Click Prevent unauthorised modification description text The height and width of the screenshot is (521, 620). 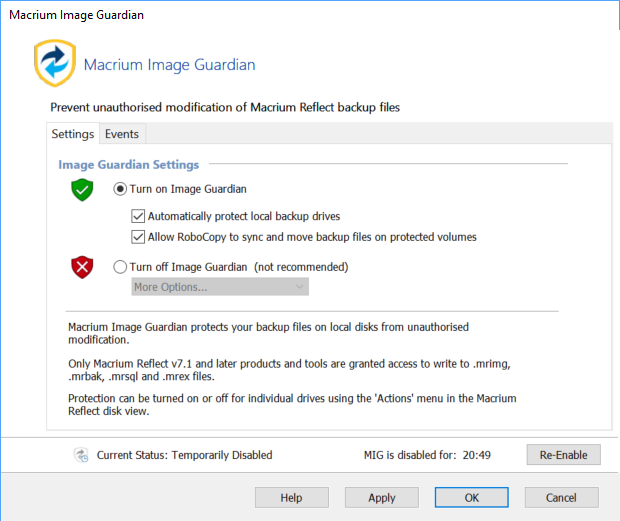click(x=225, y=108)
